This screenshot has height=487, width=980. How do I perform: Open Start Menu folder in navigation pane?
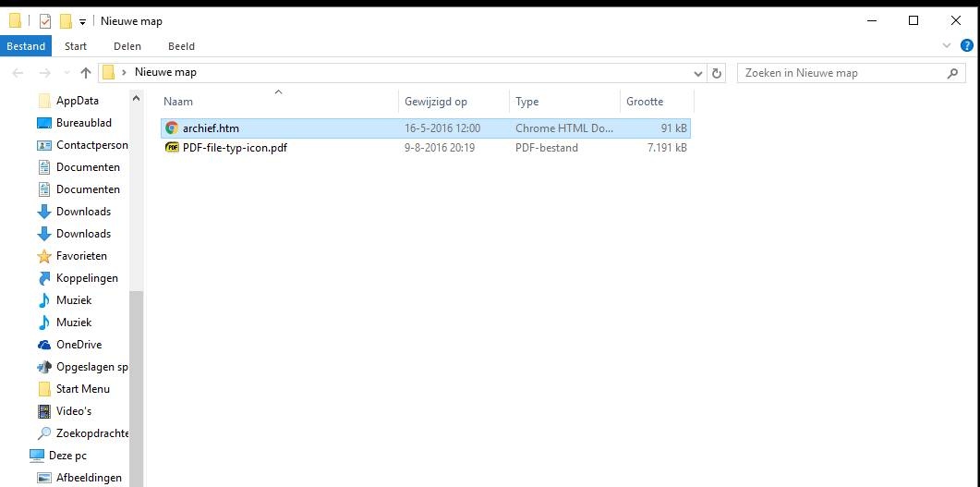tap(82, 389)
